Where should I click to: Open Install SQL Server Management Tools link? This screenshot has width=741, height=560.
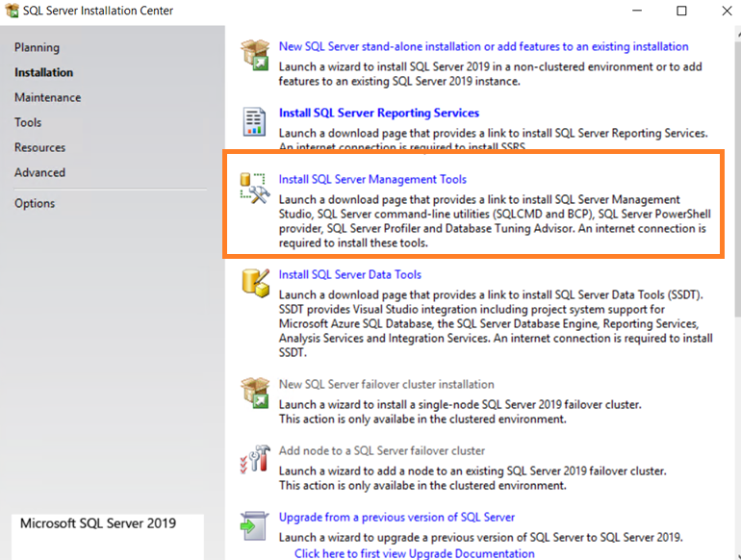point(372,179)
